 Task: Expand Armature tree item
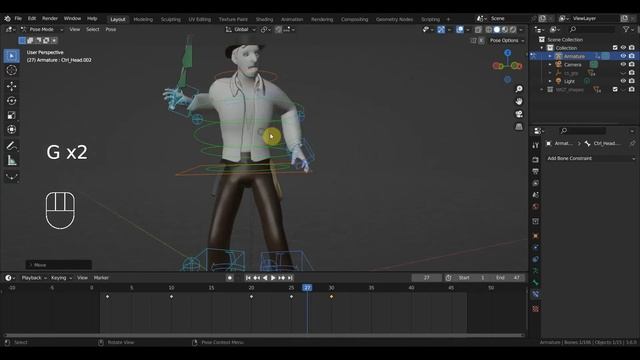pos(550,56)
